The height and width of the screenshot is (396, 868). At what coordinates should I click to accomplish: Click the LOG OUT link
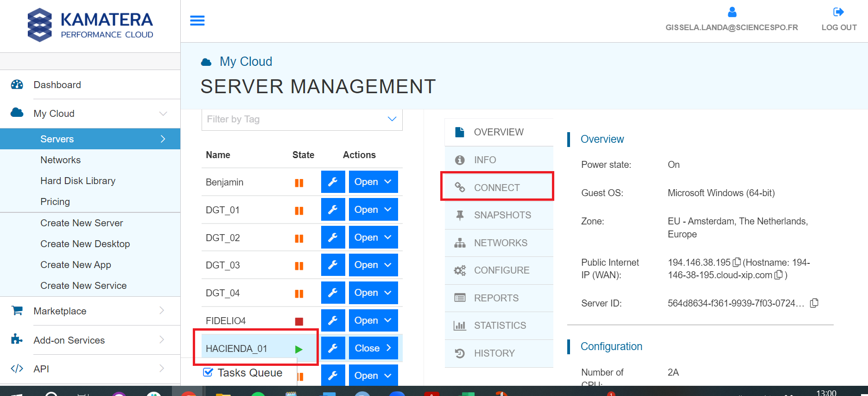(x=839, y=27)
